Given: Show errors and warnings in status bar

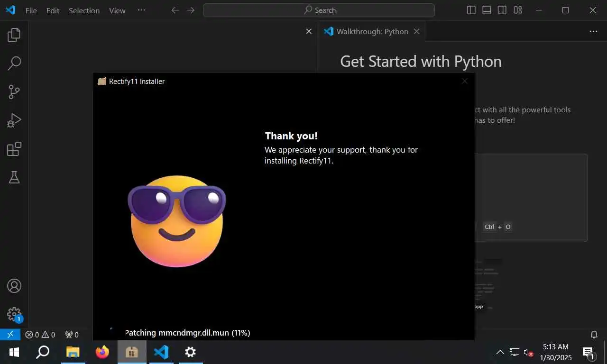Looking at the screenshot, I should (40, 335).
